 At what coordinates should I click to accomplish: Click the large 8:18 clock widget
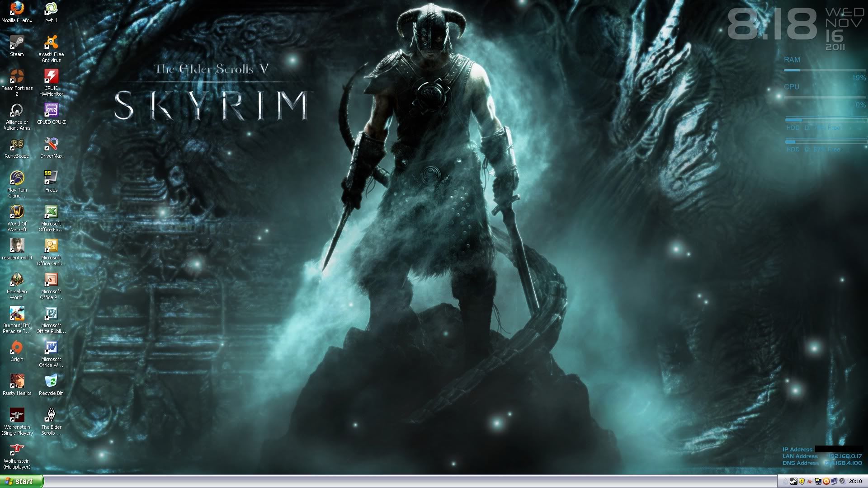[772, 24]
